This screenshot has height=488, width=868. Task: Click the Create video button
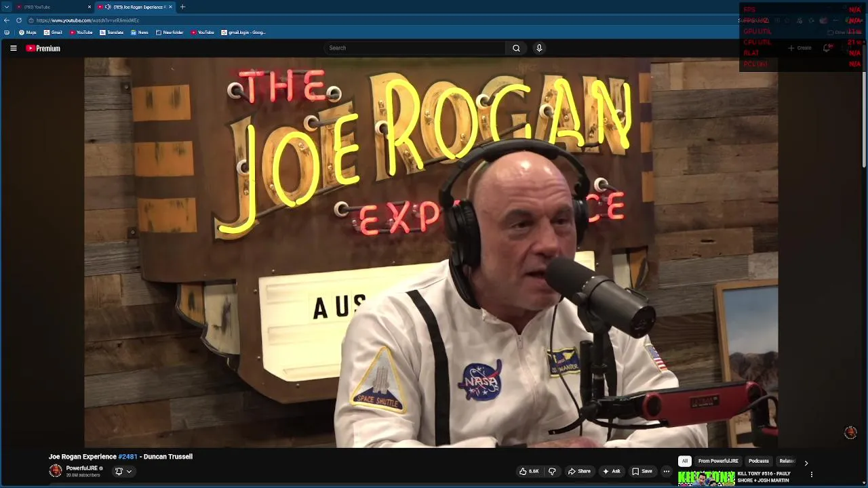pyautogui.click(x=800, y=48)
